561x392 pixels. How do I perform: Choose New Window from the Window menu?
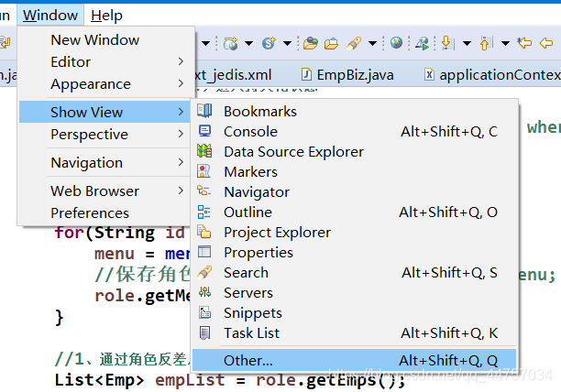pos(104,40)
